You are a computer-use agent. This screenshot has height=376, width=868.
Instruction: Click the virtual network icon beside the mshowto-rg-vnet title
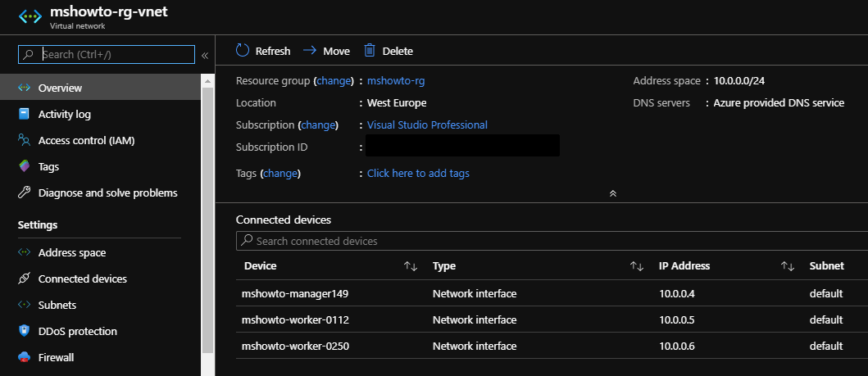coord(30,16)
